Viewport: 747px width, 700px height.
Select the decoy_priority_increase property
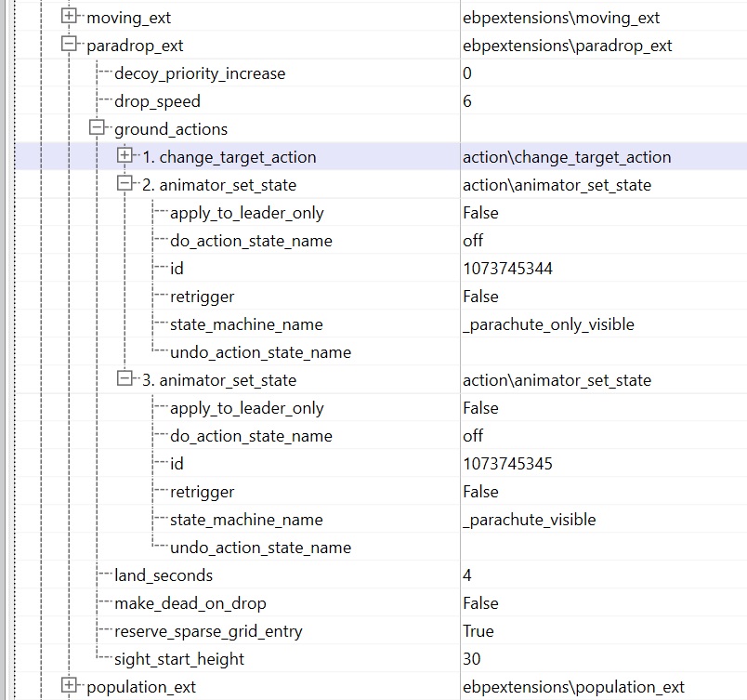coord(199,73)
